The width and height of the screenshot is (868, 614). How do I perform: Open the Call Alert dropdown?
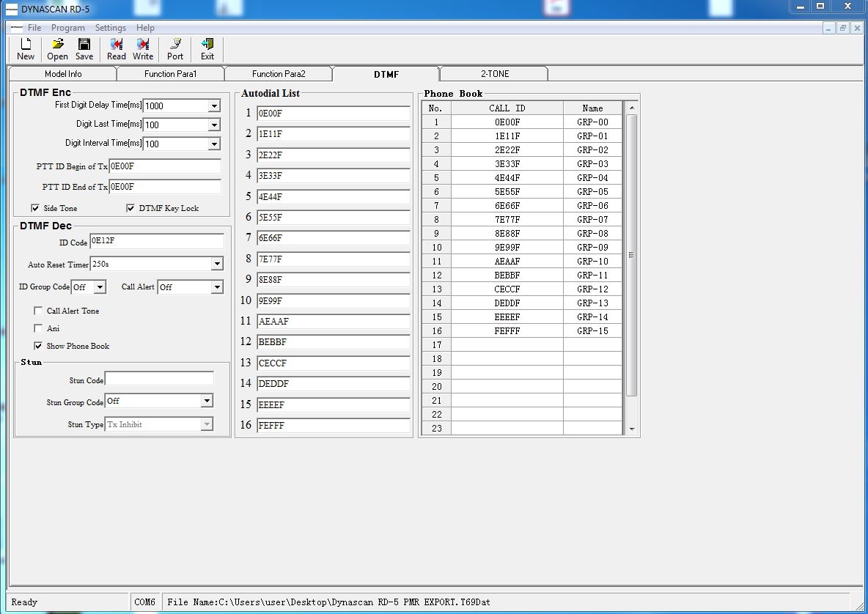click(x=217, y=287)
